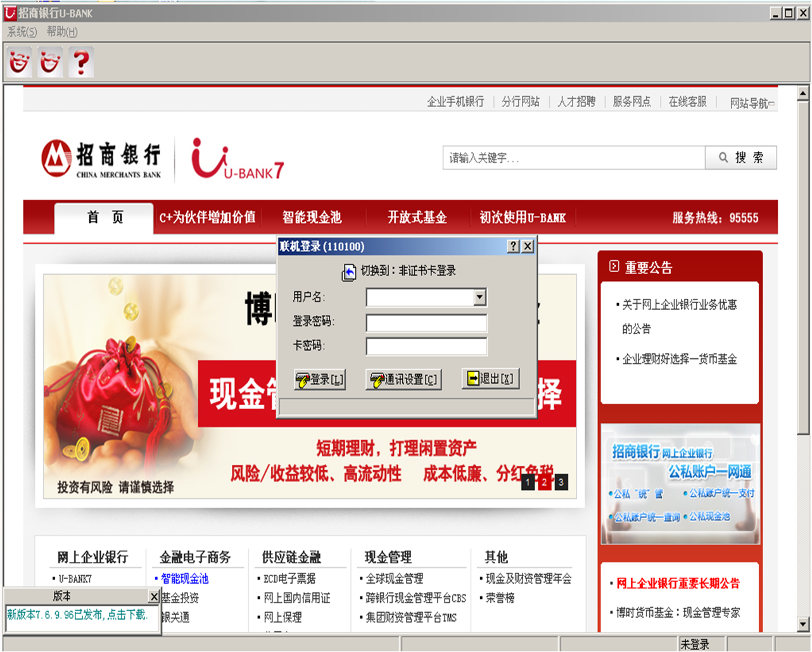Click 未登录 status bar text
812x652 pixels.
695,644
